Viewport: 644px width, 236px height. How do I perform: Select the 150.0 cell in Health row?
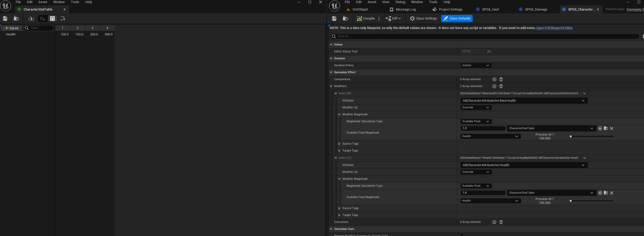click(79, 34)
